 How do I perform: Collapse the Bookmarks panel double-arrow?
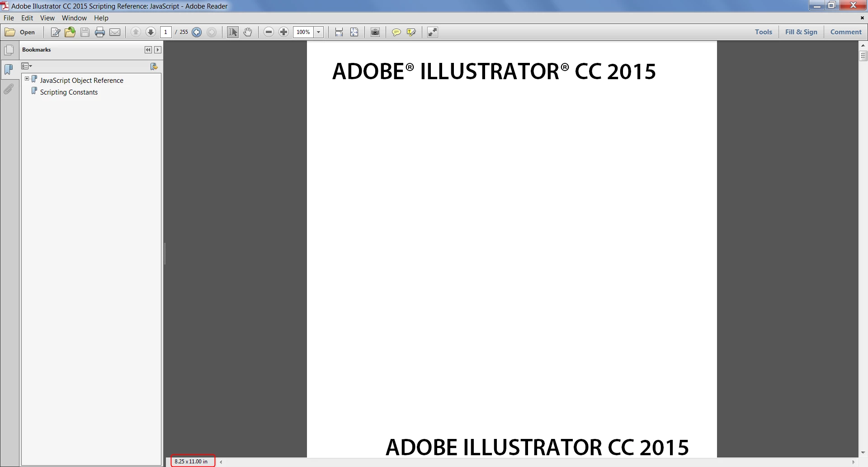[148, 50]
